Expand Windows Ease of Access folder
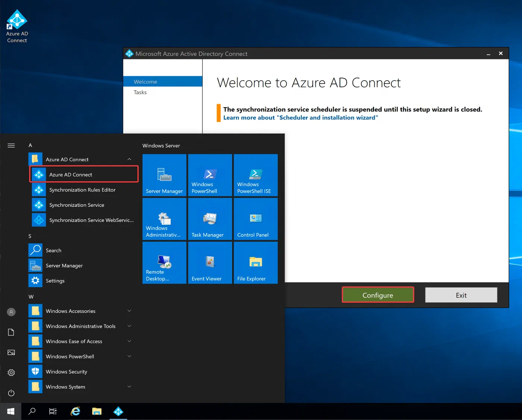Screen dimensions: 522x420 click(x=82, y=341)
